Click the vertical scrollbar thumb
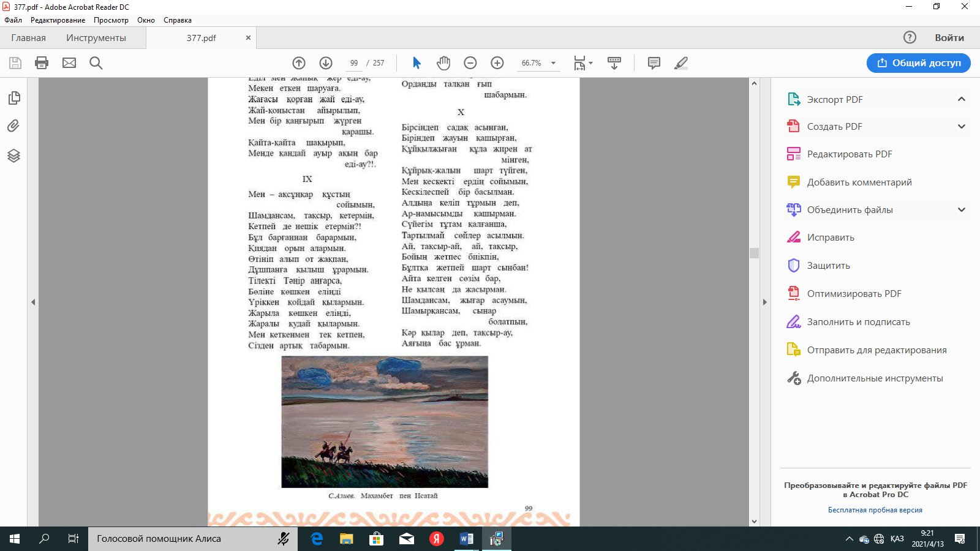The width and height of the screenshot is (980, 551). pos(754,253)
